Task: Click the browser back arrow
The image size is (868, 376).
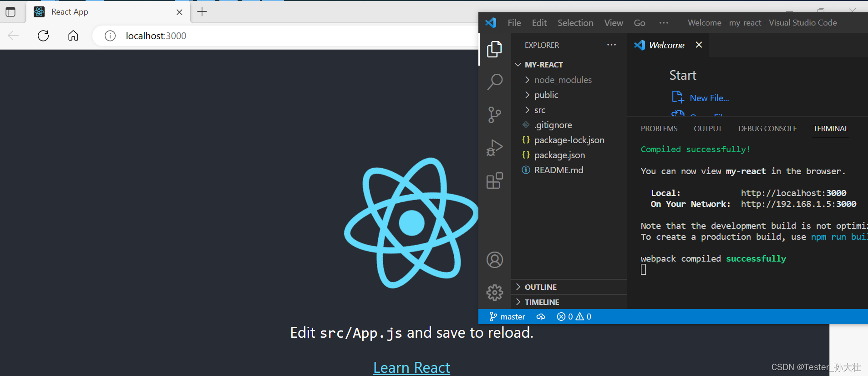Action: tap(13, 36)
